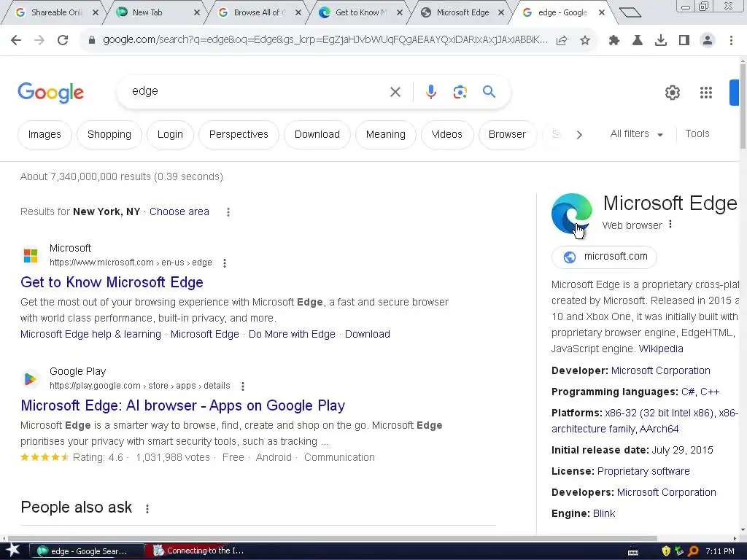Open the Downloads toolbar icon
Image resolution: width=747 pixels, height=560 pixels.
coord(660,41)
